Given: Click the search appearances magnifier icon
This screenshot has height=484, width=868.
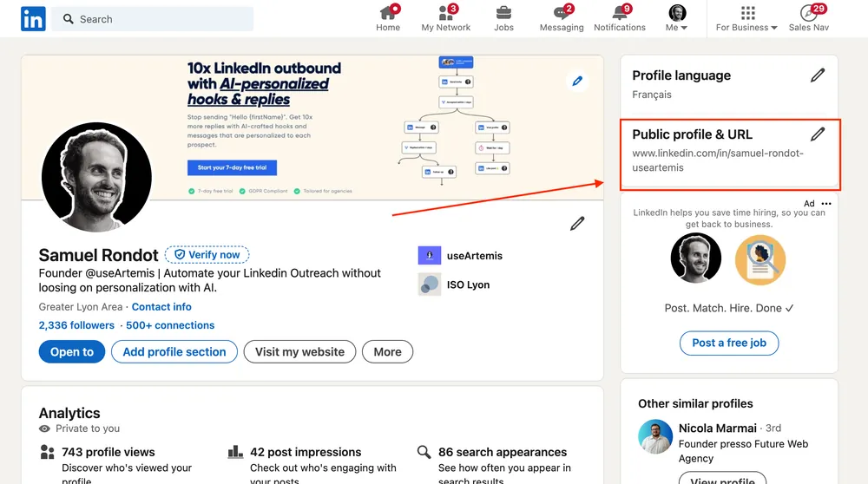Looking at the screenshot, I should point(424,452).
